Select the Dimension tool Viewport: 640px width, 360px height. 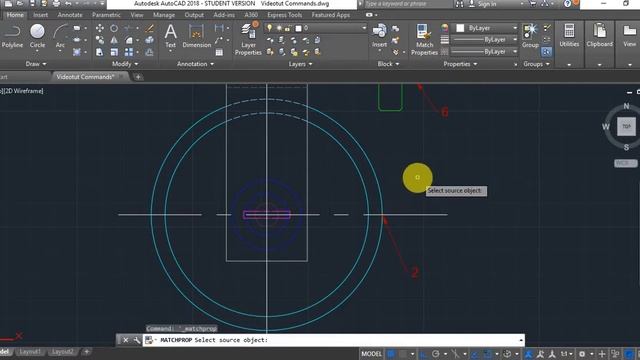coord(196,36)
